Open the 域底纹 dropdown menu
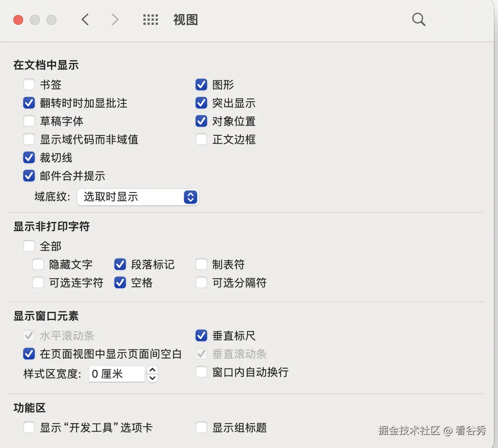Image resolution: width=498 pixels, height=448 pixels. 138,197
